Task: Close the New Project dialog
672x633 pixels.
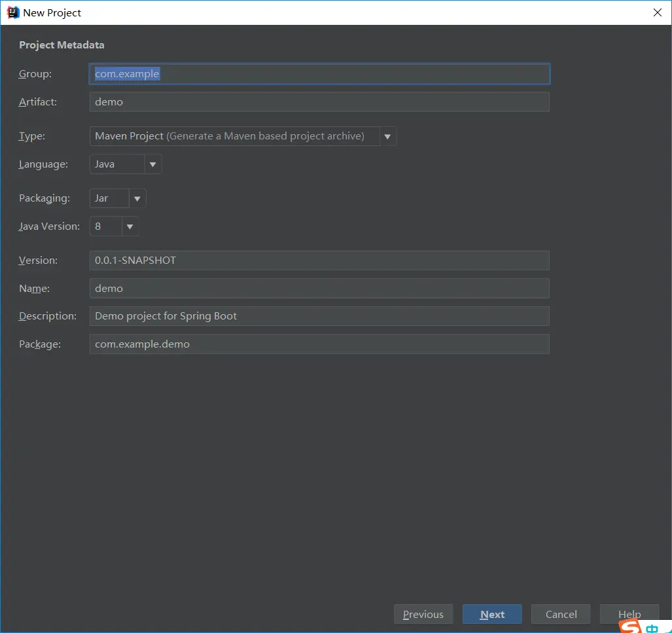Action: (x=657, y=12)
